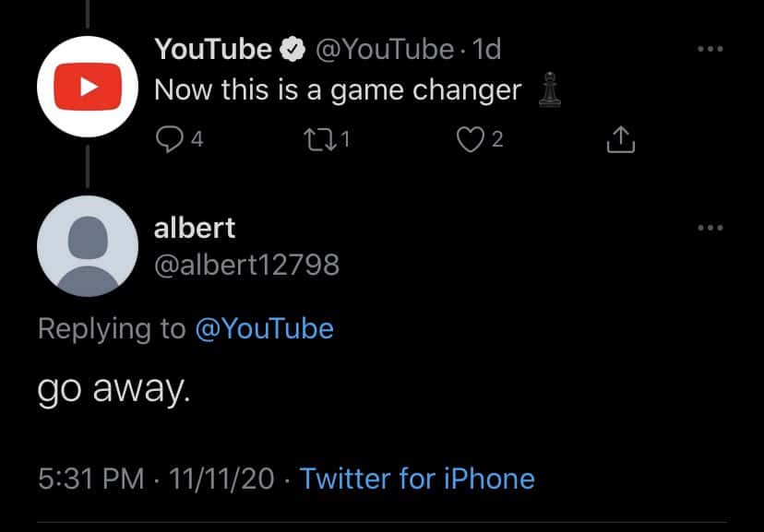Click the YouTube display name
The width and height of the screenshot is (764, 532).
point(213,50)
